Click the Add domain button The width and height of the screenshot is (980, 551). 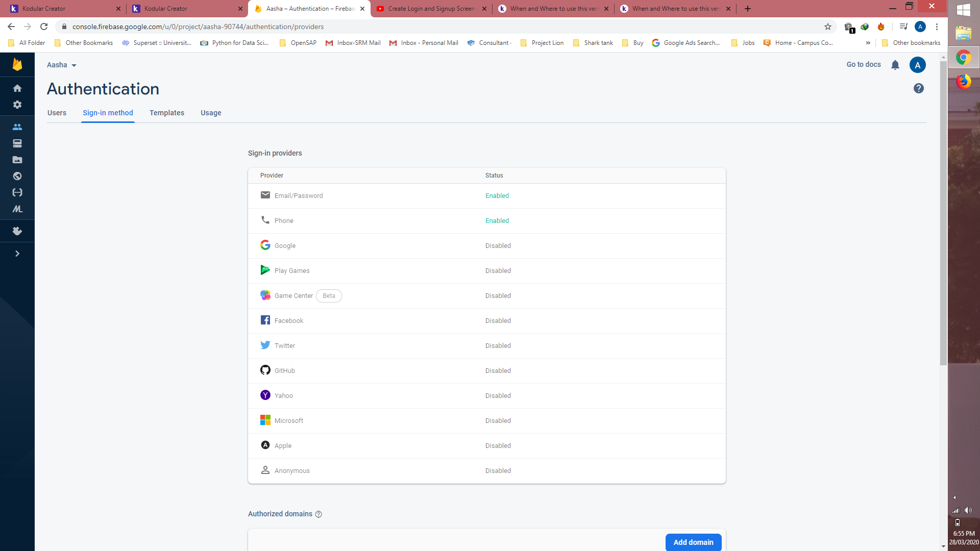pos(693,542)
